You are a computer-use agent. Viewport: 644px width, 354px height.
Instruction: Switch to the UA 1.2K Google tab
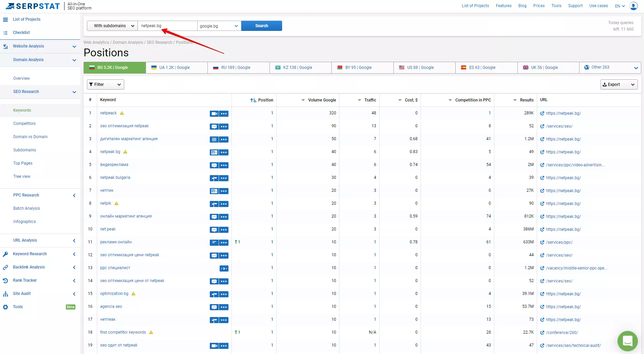[177, 68]
